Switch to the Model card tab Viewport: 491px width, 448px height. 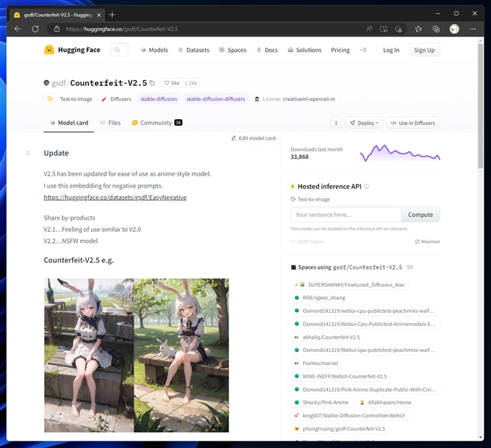point(69,123)
